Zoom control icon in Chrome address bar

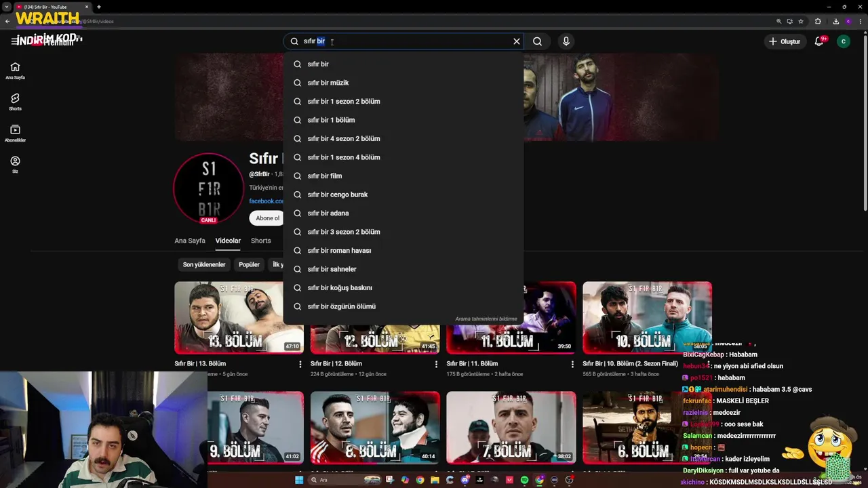click(x=779, y=21)
